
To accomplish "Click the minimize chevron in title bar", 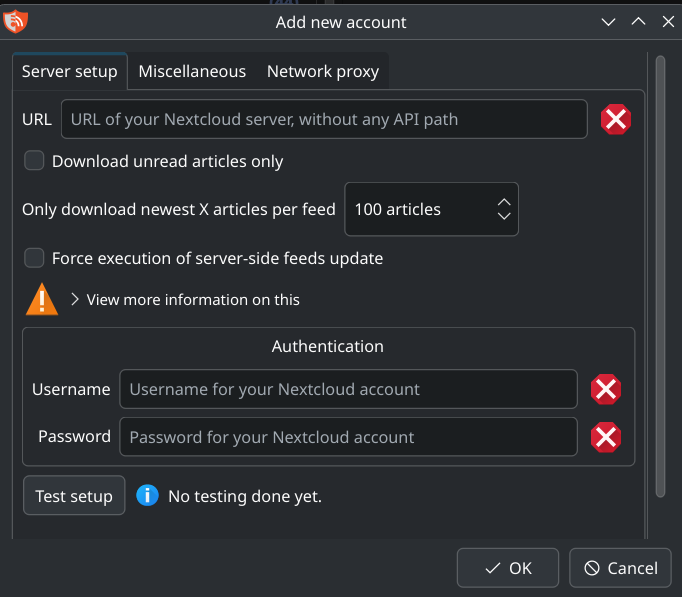I will pyautogui.click(x=607, y=21).
